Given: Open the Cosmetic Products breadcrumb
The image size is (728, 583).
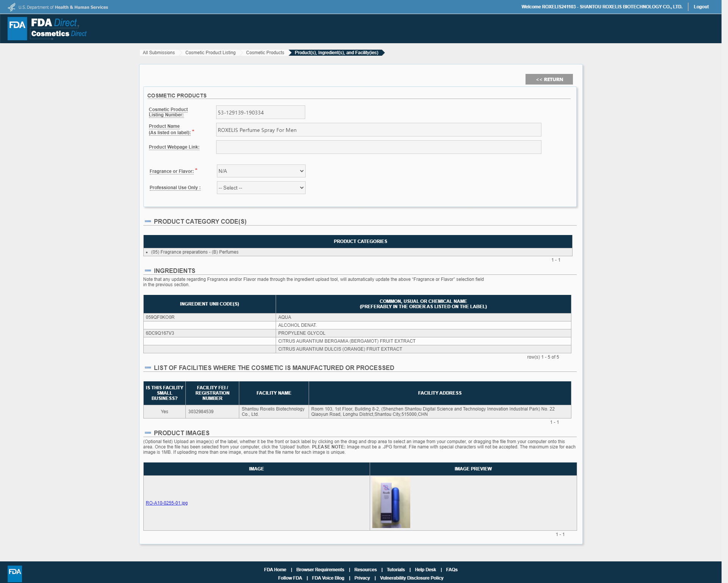Looking at the screenshot, I should (265, 53).
